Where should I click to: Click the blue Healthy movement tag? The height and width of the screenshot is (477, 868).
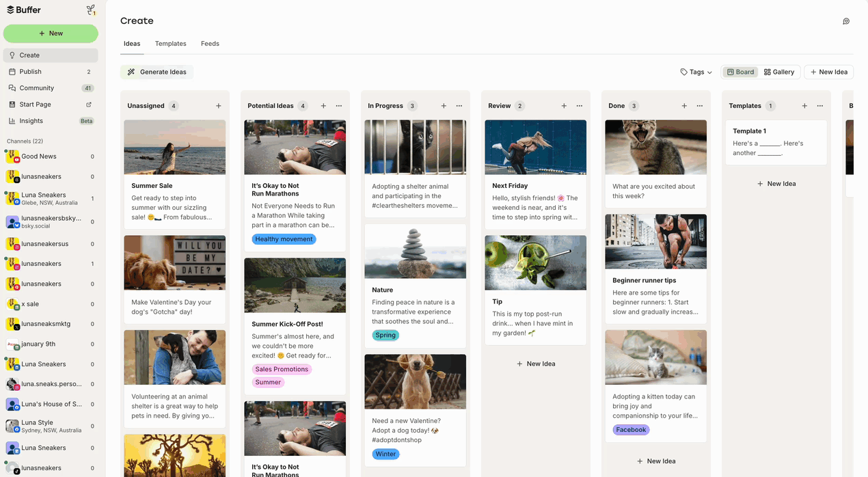[x=284, y=239]
